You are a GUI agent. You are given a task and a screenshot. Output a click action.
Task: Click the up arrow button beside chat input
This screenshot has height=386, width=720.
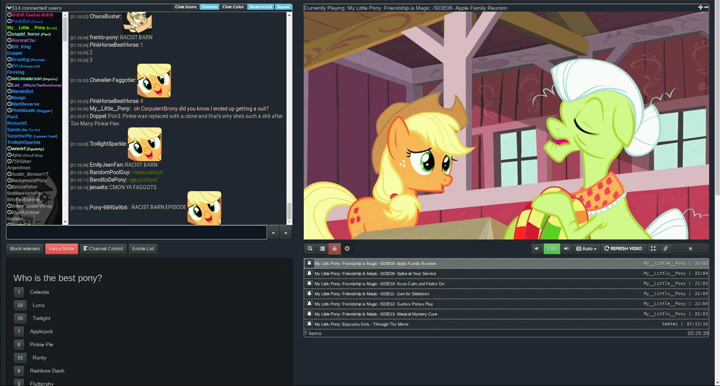(274, 233)
